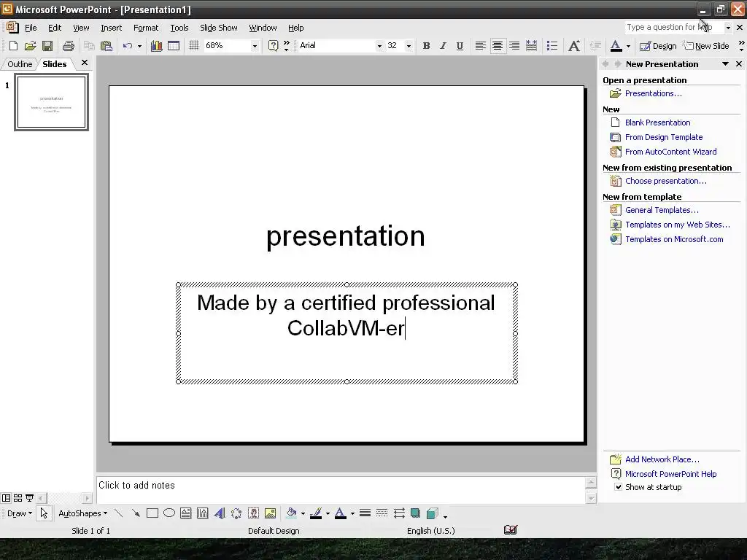This screenshot has width=747, height=560.
Task: Open the Tools menu
Action: tap(179, 28)
